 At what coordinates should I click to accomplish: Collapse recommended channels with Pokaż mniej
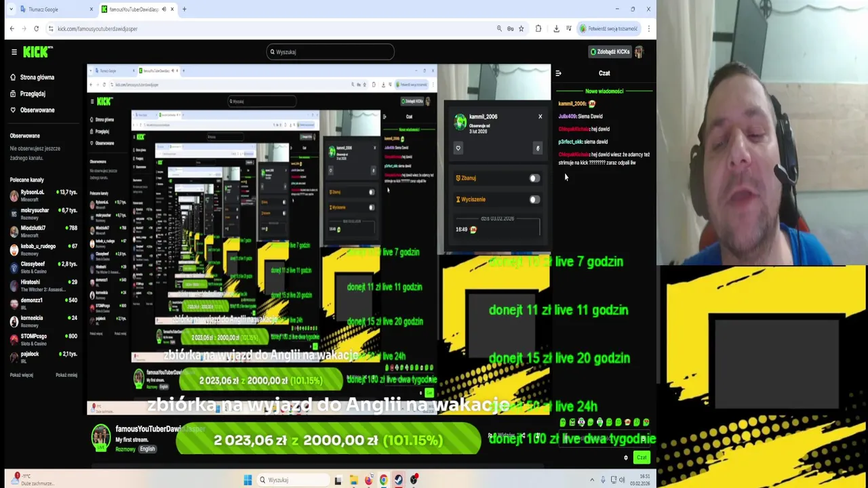coord(66,375)
